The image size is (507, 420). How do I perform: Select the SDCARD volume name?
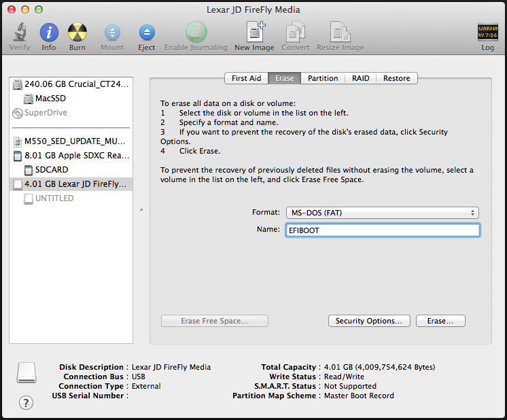pos(52,170)
